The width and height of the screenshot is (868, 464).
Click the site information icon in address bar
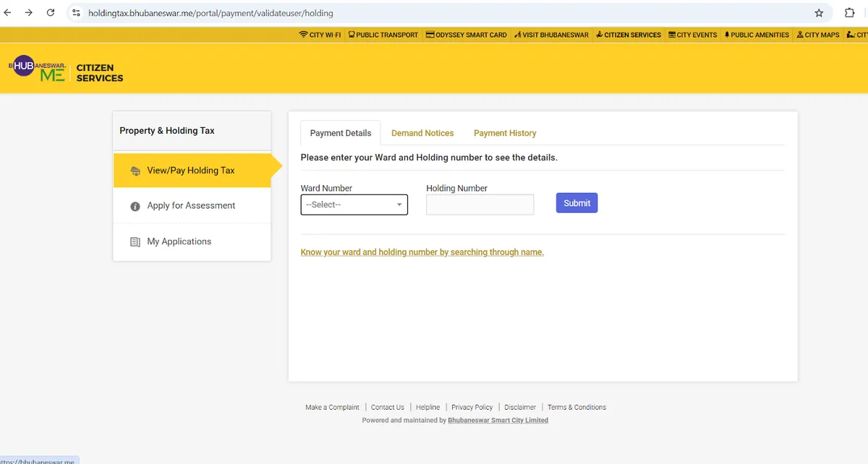pyautogui.click(x=76, y=13)
